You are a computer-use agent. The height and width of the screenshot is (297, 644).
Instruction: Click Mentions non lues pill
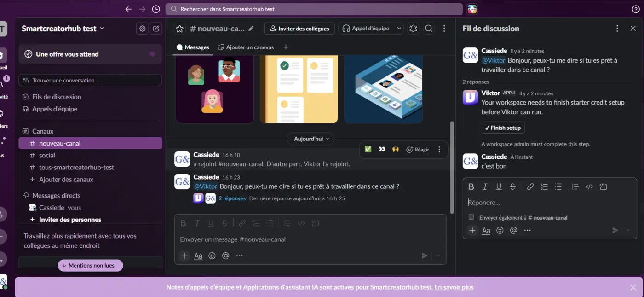(x=90, y=266)
